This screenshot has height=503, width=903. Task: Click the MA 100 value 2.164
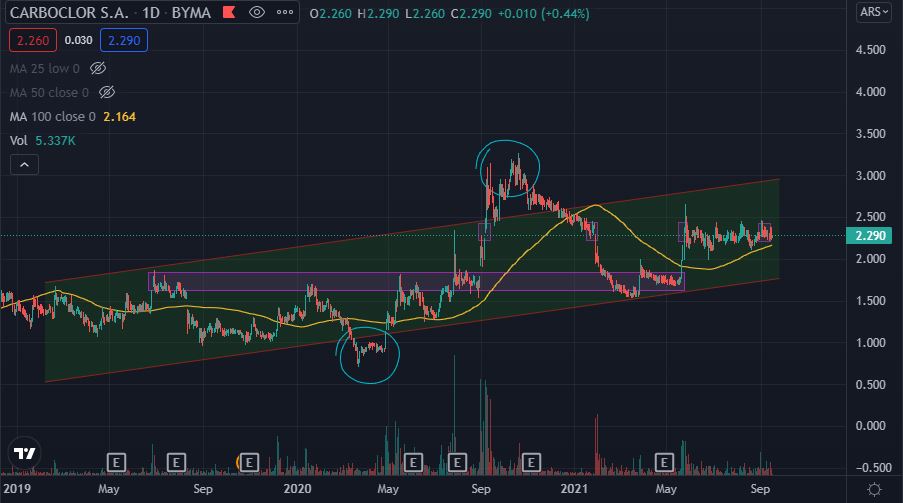[x=119, y=116]
